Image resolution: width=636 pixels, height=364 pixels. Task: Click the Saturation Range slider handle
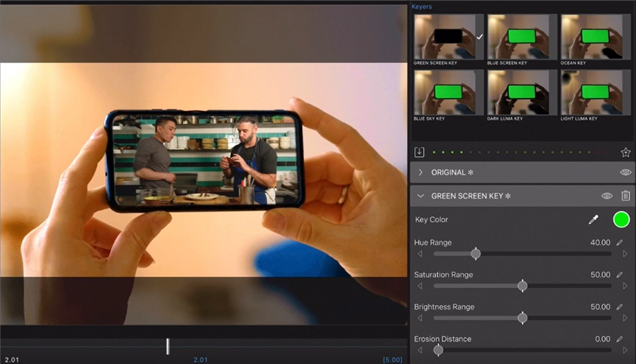pos(522,286)
